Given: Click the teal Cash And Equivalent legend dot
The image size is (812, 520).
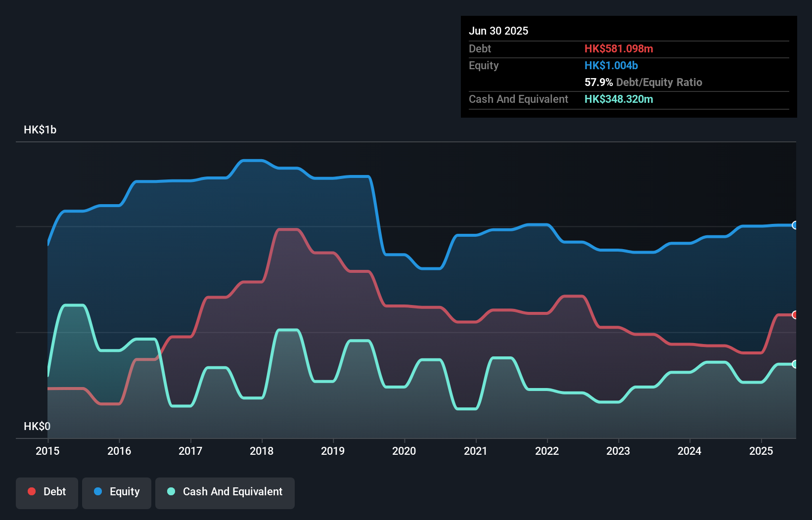Looking at the screenshot, I should click(x=171, y=491).
